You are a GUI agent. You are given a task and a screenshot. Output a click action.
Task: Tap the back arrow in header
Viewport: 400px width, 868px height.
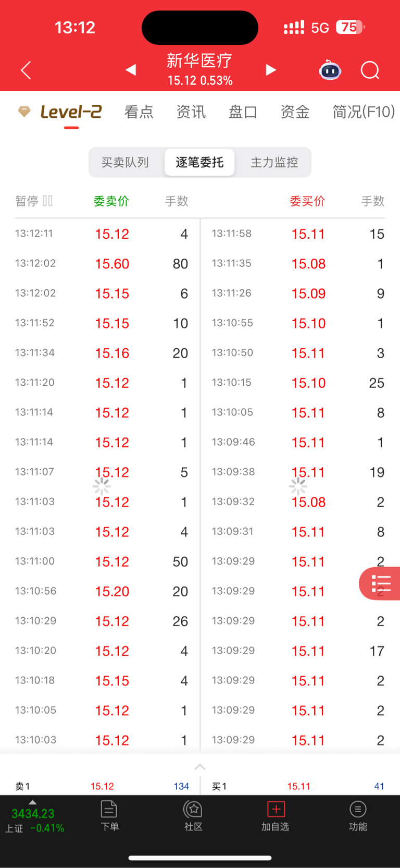(x=26, y=70)
